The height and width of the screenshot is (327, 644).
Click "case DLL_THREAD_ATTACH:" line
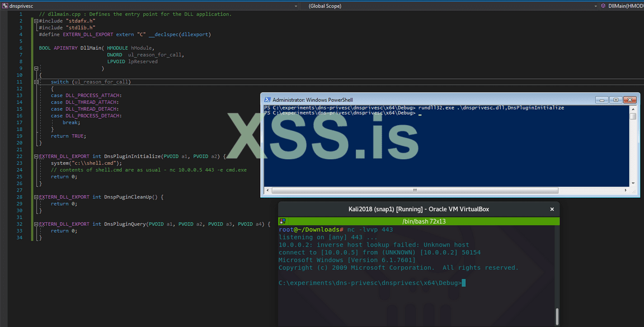click(x=84, y=102)
